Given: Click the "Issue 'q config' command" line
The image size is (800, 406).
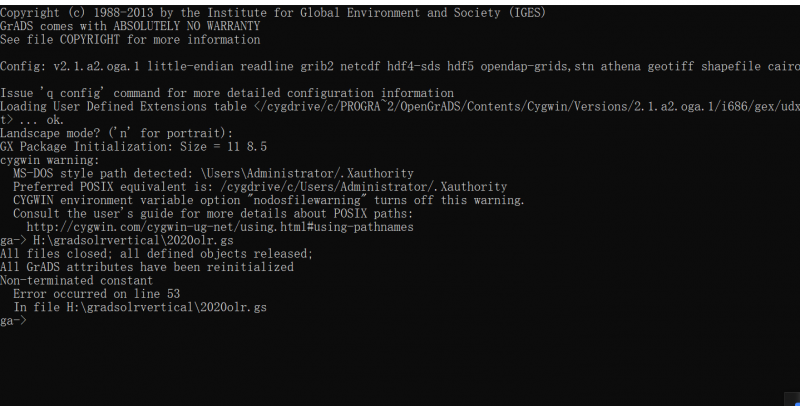Looking at the screenshot, I should (x=227, y=93).
